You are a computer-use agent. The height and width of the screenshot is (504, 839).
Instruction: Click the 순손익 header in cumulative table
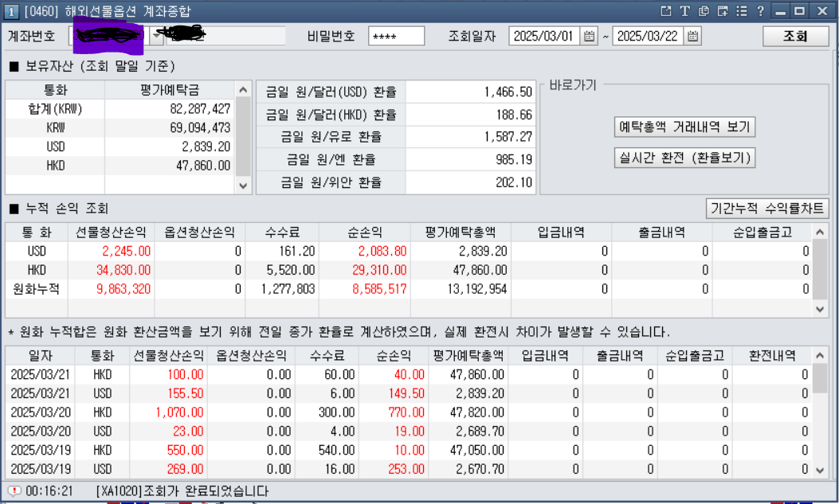pos(365,232)
